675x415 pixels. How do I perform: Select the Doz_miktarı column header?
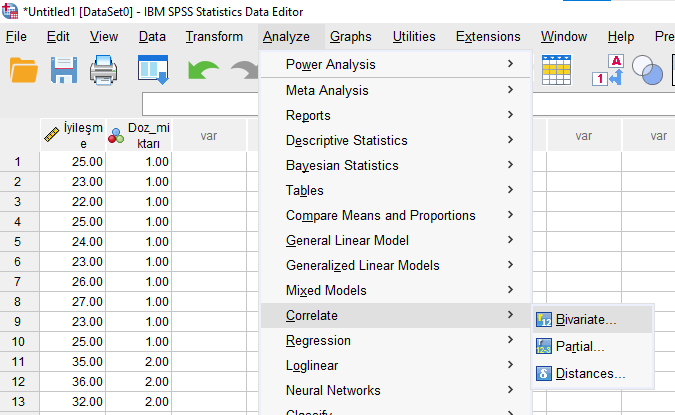pos(139,135)
